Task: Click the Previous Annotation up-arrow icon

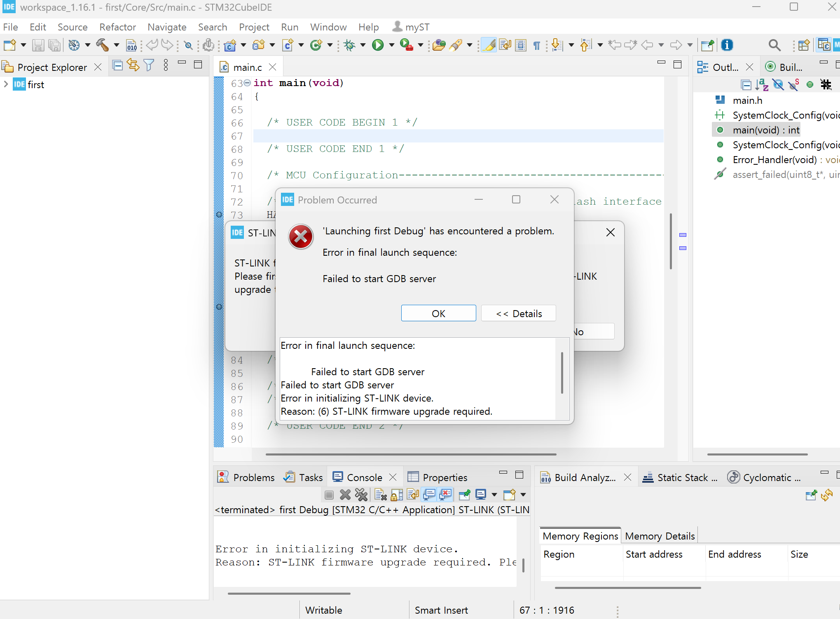Action: tap(585, 45)
